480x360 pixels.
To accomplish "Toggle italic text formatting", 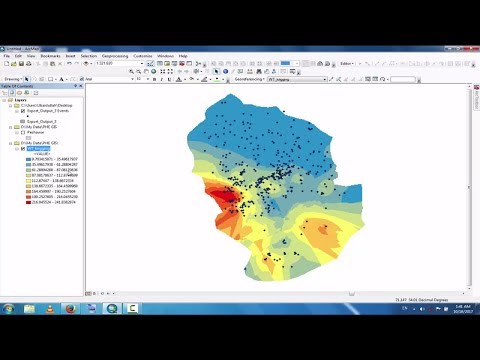I will tap(162, 79).
